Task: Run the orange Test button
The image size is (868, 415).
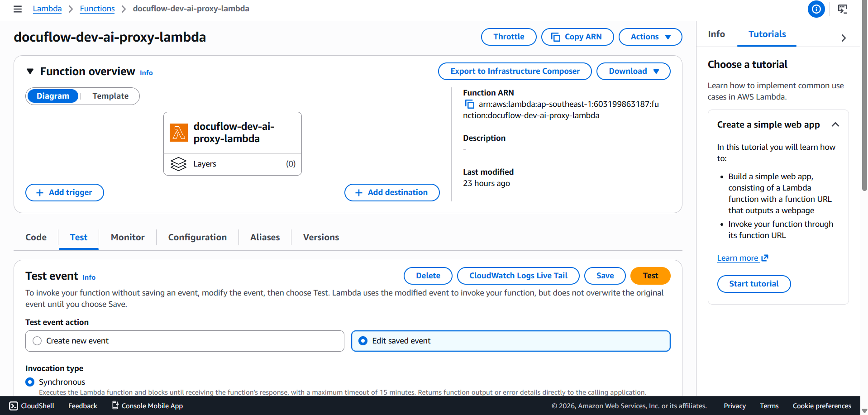Action: click(x=650, y=276)
